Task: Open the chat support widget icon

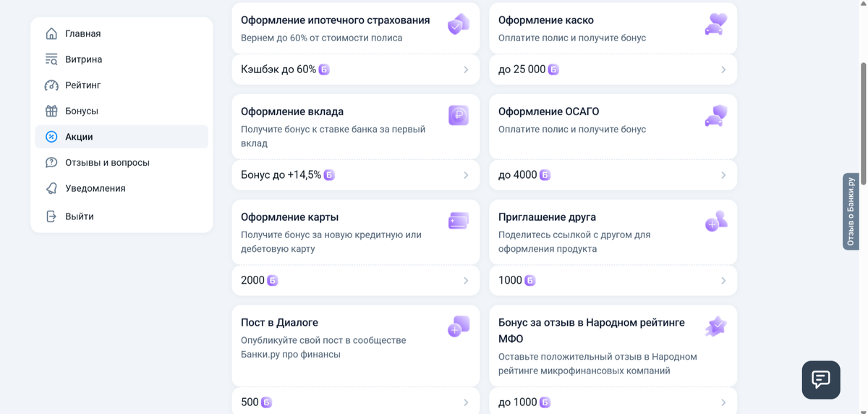Action: coord(821,379)
